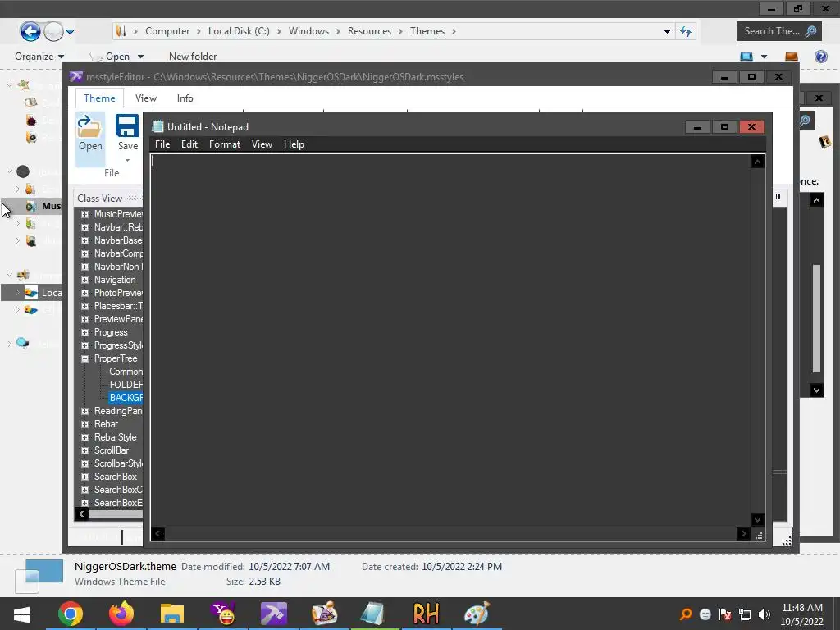The height and width of the screenshot is (630, 840).
Task: Open Google Chrome from the taskbar
Action: tap(71, 614)
